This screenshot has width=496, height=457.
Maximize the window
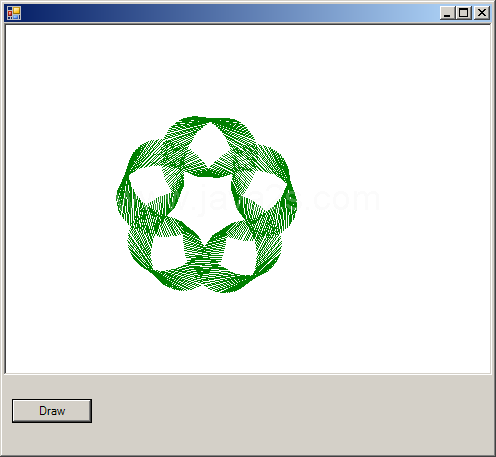coord(463,13)
